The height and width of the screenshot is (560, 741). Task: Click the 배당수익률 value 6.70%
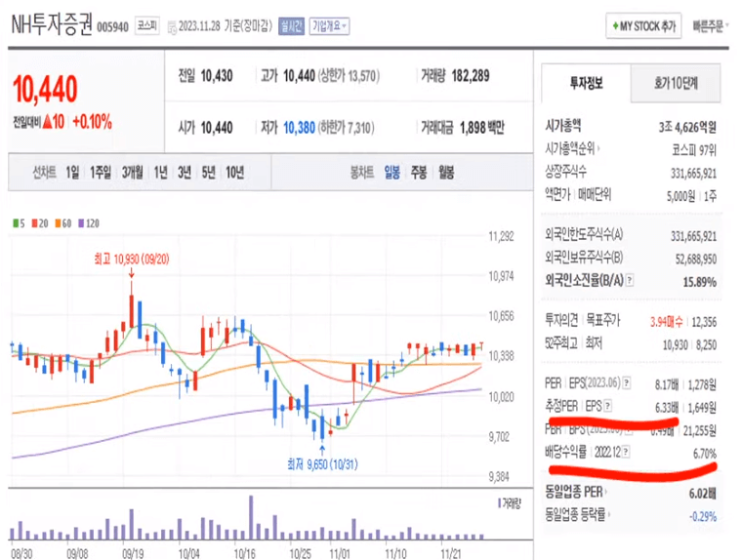tap(705, 454)
